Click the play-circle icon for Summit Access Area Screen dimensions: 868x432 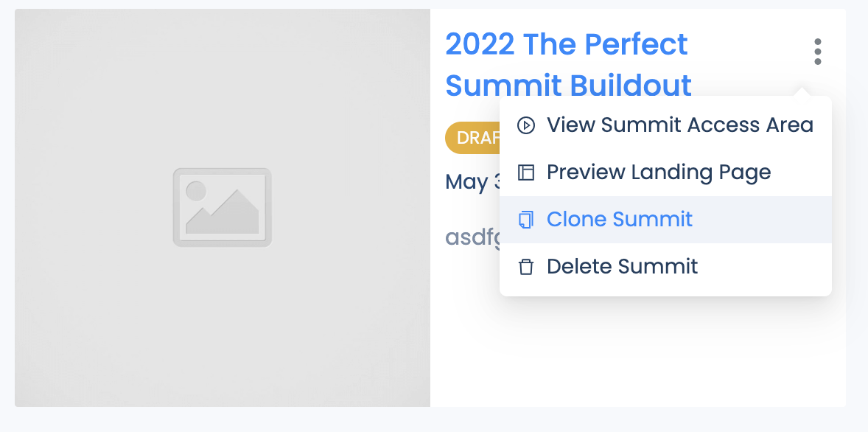point(526,125)
